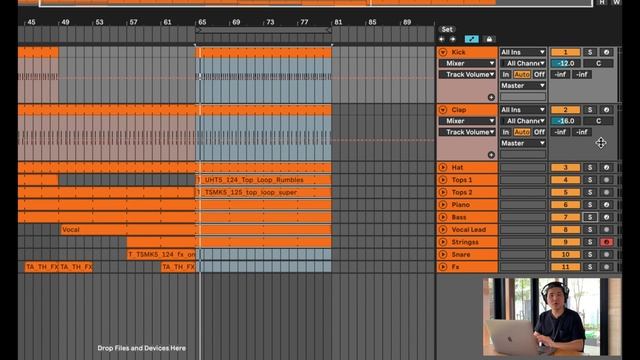Click Kick track volume value -12.0

pyautogui.click(x=565, y=63)
